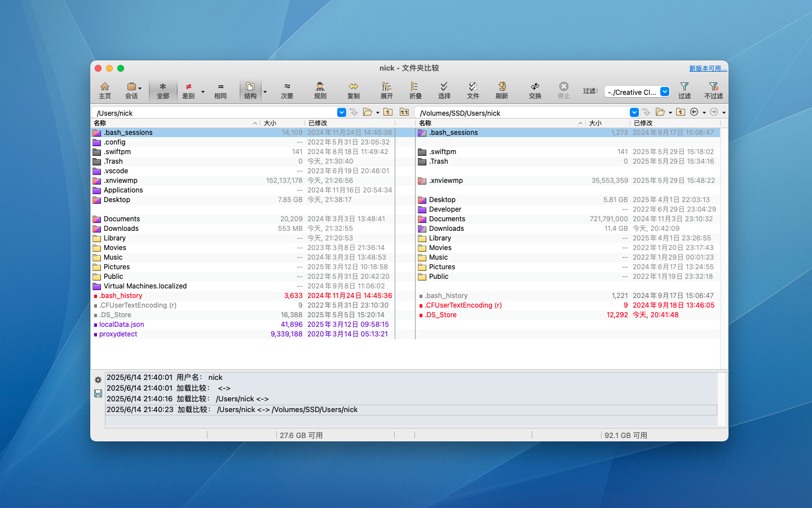Click the 交换 (Swap sides) icon
This screenshot has width=812, height=508.
pos(535,90)
